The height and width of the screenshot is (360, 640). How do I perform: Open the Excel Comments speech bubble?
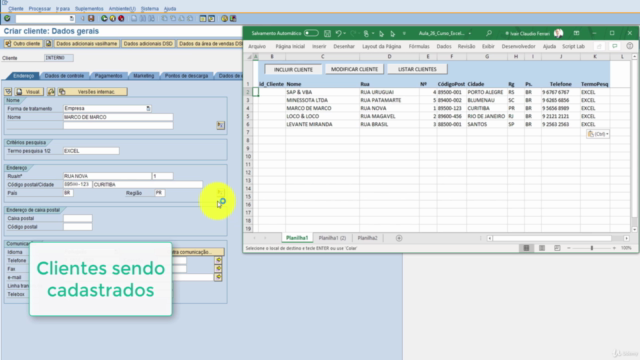(615, 46)
